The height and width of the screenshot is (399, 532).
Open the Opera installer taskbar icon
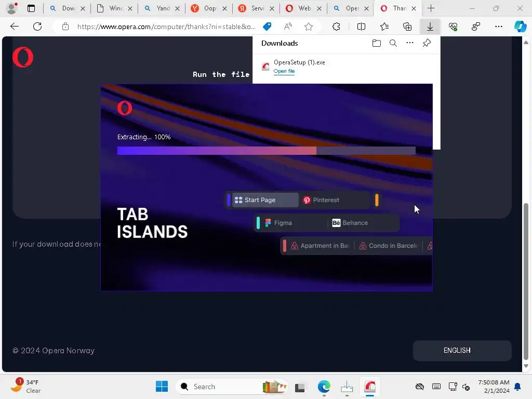pyautogui.click(x=370, y=387)
